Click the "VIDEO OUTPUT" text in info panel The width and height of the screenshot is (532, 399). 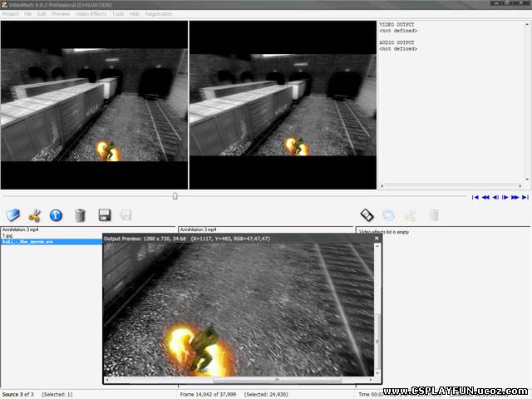pos(397,25)
